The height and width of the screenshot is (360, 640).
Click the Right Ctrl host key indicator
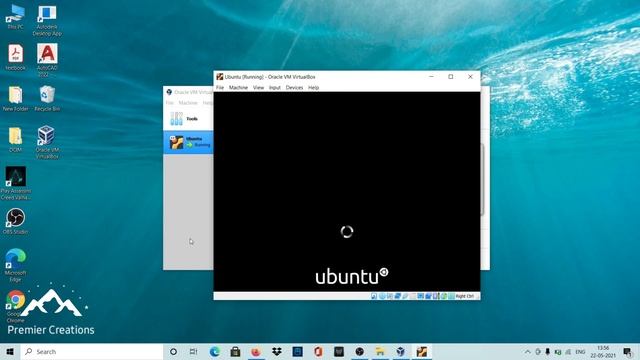coord(464,296)
